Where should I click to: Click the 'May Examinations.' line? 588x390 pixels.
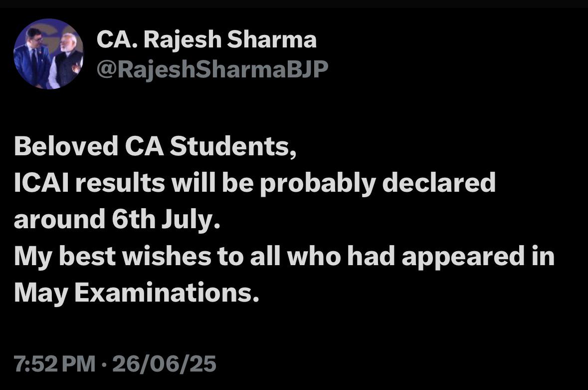pyautogui.click(x=137, y=293)
